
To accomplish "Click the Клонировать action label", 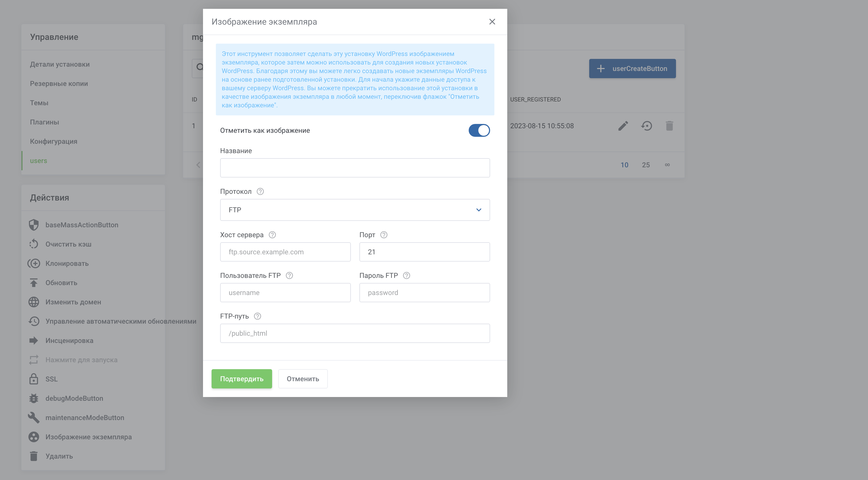I will pos(67,263).
